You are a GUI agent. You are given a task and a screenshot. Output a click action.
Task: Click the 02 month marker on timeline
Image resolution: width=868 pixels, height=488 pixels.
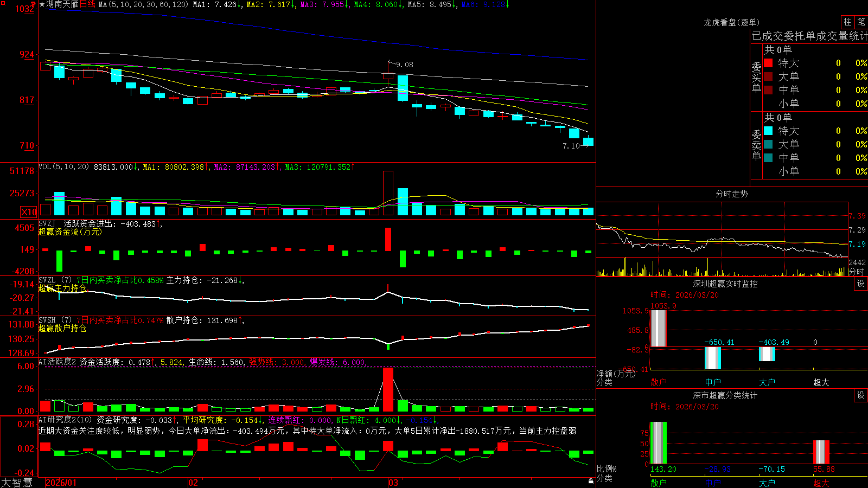(193, 483)
